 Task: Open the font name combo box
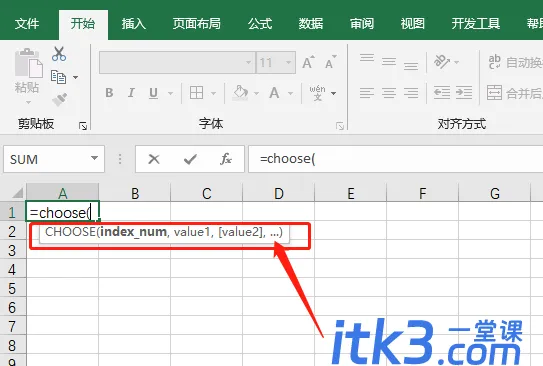(x=177, y=63)
